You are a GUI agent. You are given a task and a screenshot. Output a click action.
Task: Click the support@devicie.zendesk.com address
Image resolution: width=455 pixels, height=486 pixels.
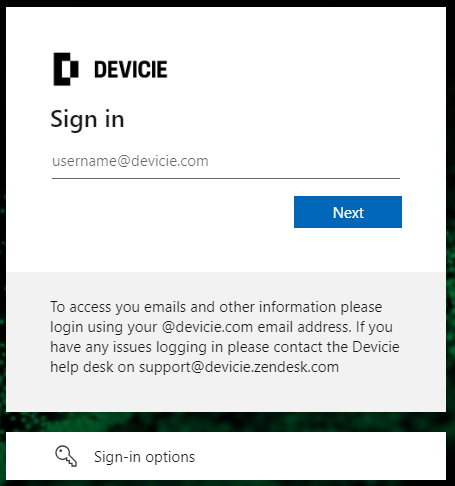coord(239,367)
